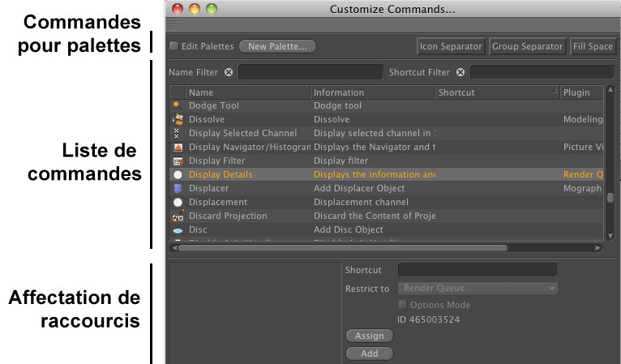Viewport: 621px width, 364px height.
Task: Click the Display Filter icon
Action: coord(177,161)
